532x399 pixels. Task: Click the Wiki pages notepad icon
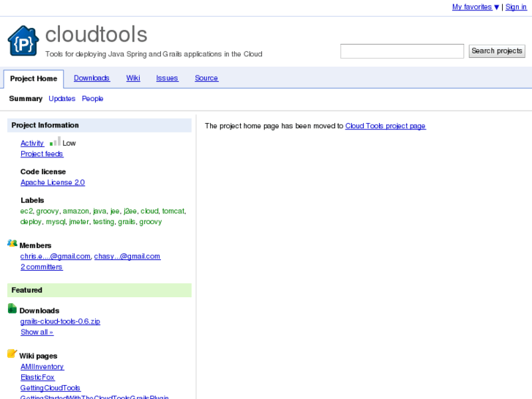coord(12,354)
